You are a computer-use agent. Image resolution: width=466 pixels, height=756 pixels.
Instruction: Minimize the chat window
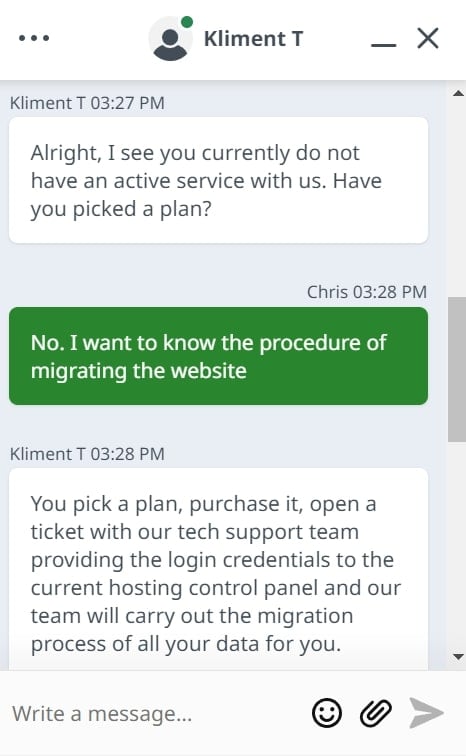click(384, 45)
